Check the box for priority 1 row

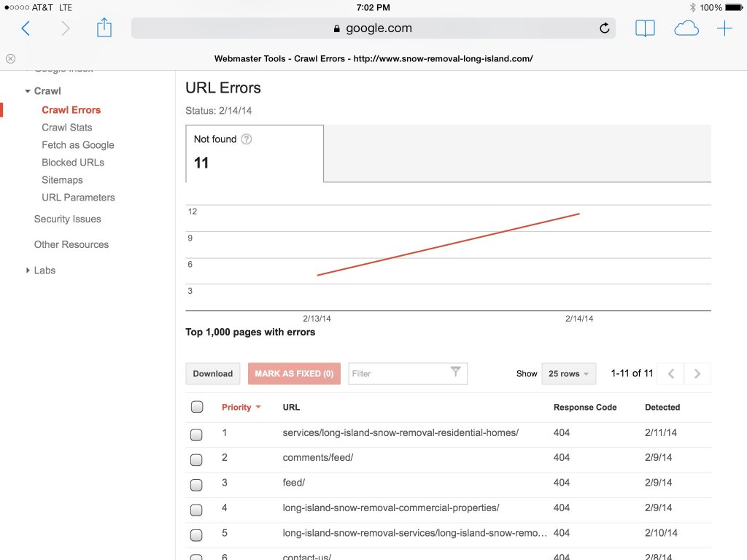196,435
